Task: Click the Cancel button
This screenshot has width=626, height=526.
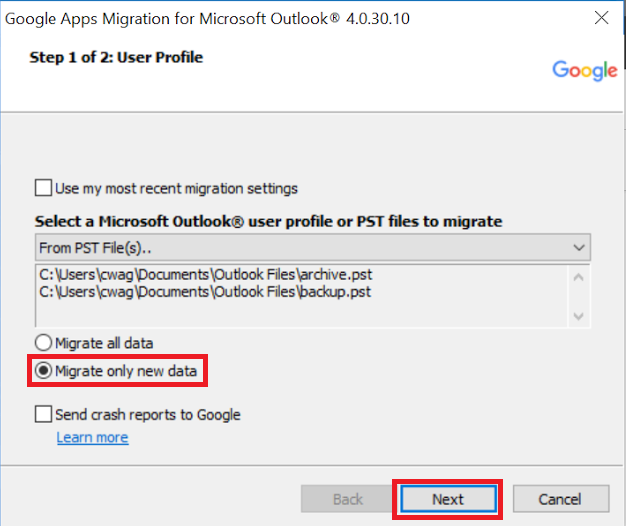Action: coord(561,499)
